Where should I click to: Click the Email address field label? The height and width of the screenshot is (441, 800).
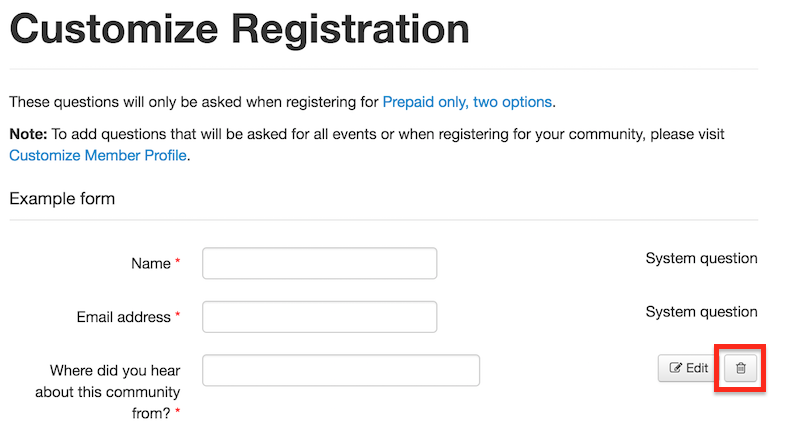pos(123,317)
